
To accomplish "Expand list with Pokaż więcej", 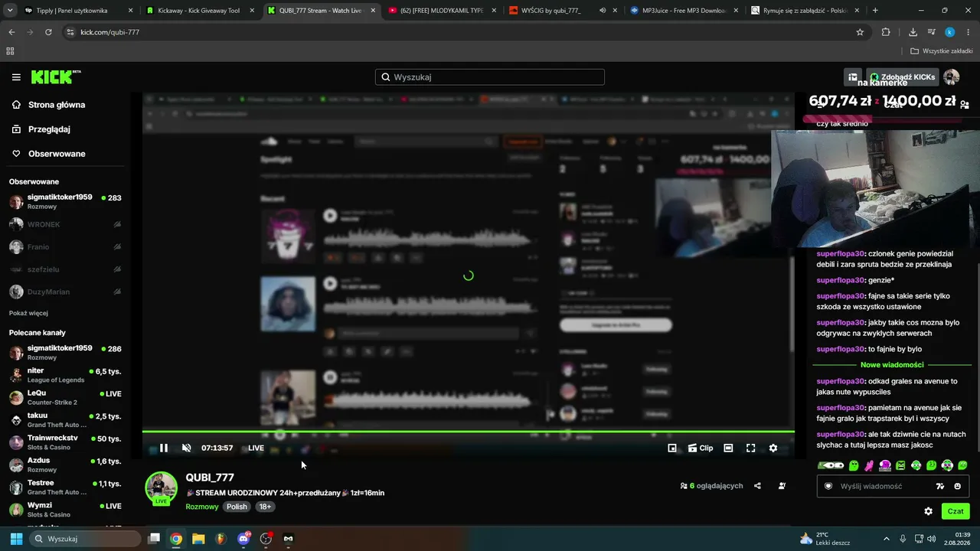I will (x=28, y=313).
